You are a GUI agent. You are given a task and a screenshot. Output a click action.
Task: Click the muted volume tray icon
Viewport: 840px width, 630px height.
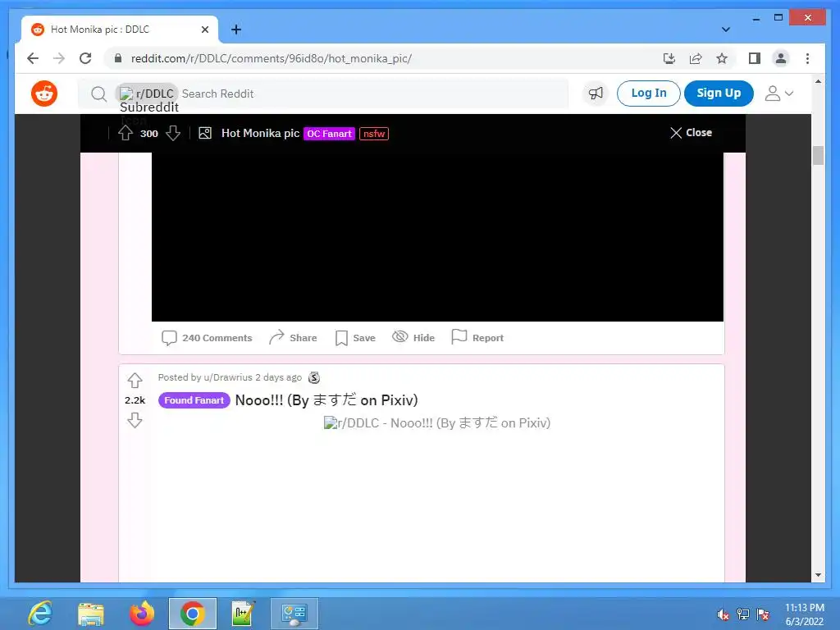724,615
